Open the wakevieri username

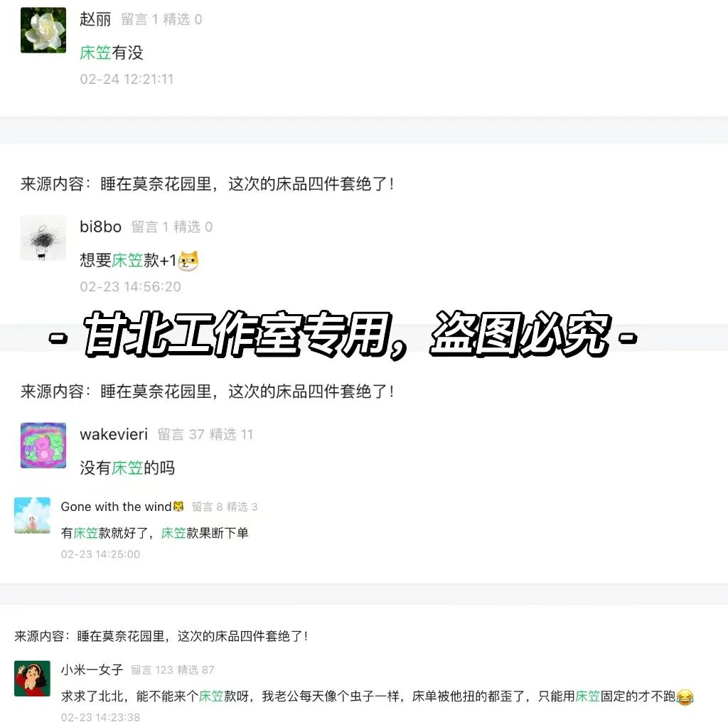114,435
